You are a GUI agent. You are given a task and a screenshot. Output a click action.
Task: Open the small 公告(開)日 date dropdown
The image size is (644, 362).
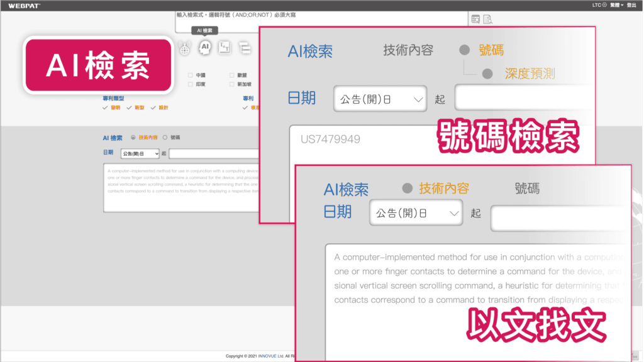140,153
